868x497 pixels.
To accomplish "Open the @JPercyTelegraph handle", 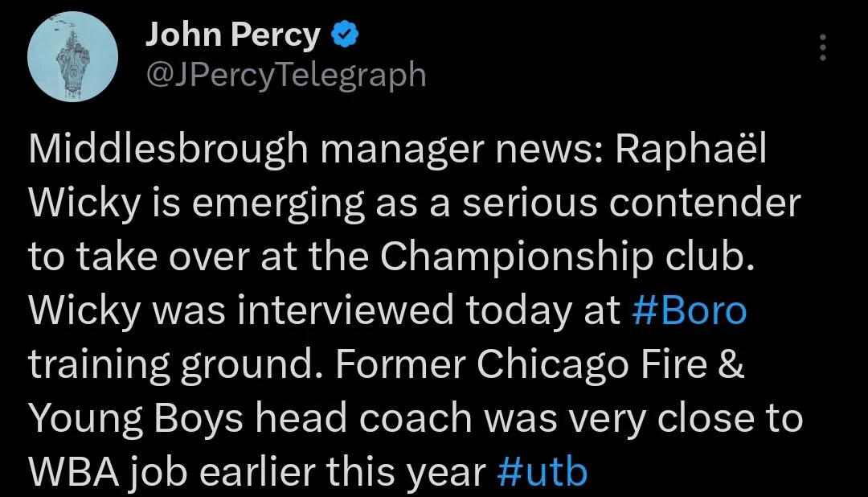I will point(285,74).
